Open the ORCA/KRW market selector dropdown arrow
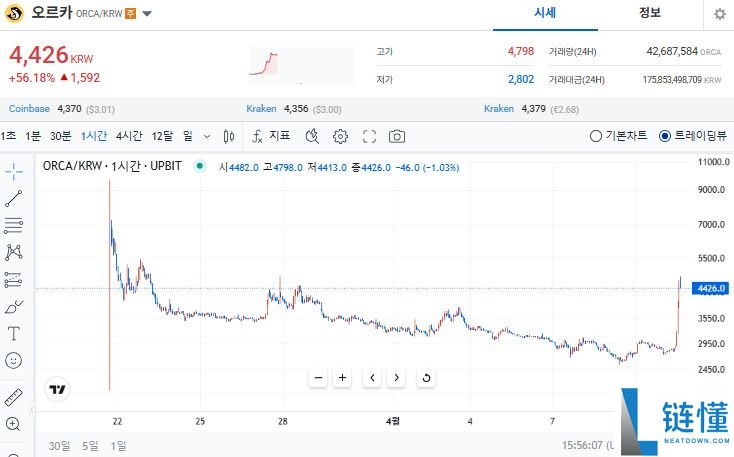The width and height of the screenshot is (734, 457). coord(147,14)
